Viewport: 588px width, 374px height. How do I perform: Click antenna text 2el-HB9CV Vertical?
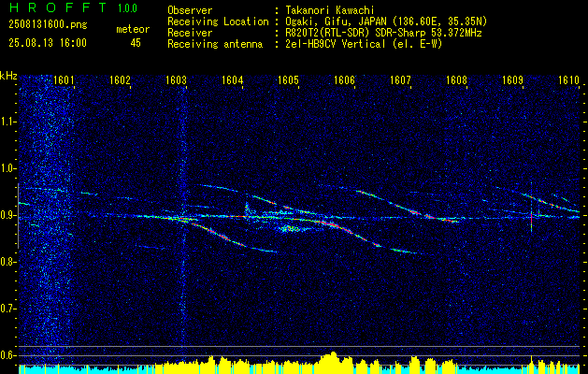pyautogui.click(x=336, y=44)
